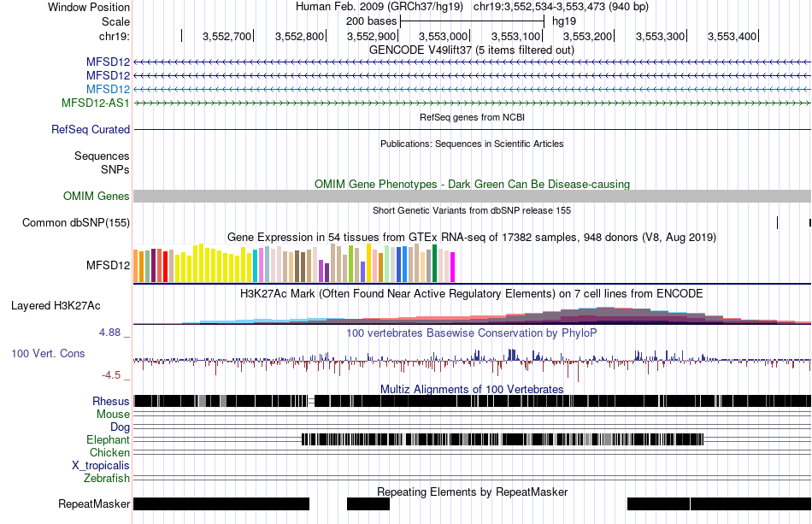Open the OMIM Genes track label
The image size is (812, 524).
pos(96,197)
